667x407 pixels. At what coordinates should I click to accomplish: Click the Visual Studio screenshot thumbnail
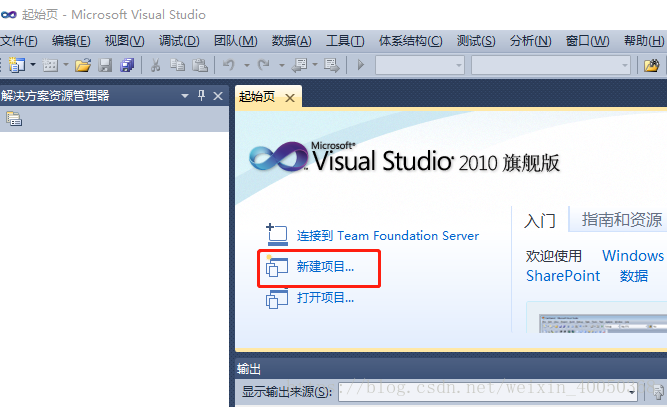click(602, 324)
